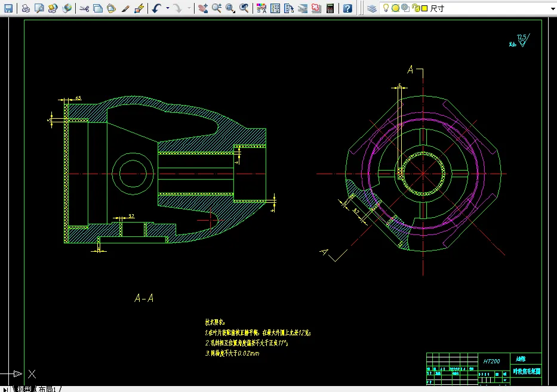Screen dimensions: 557x392
Task: Cut selection with the scissors icon
Action: (x=84, y=8)
